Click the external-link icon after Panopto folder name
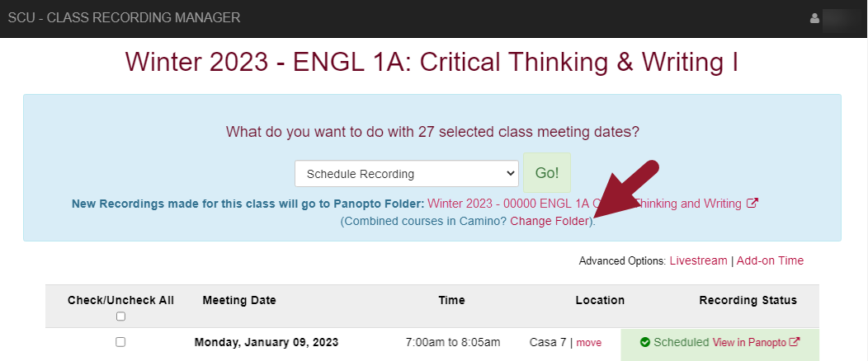The height and width of the screenshot is (361, 868). coord(752,204)
